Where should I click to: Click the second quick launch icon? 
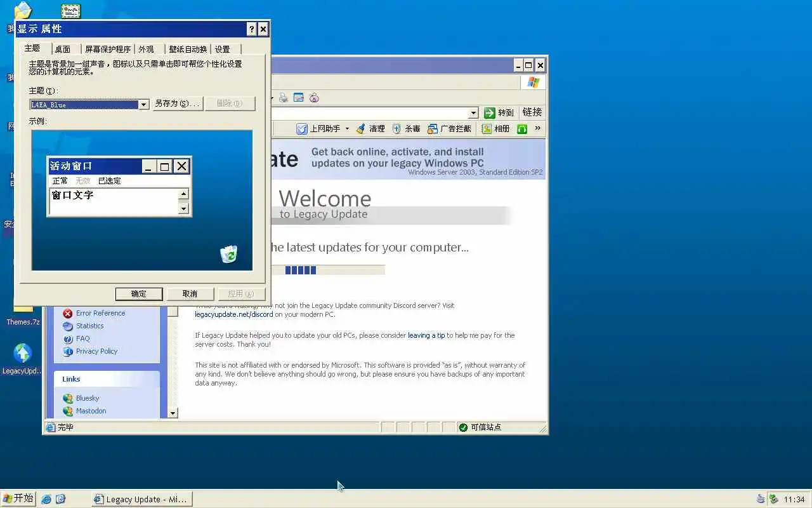tap(60, 499)
